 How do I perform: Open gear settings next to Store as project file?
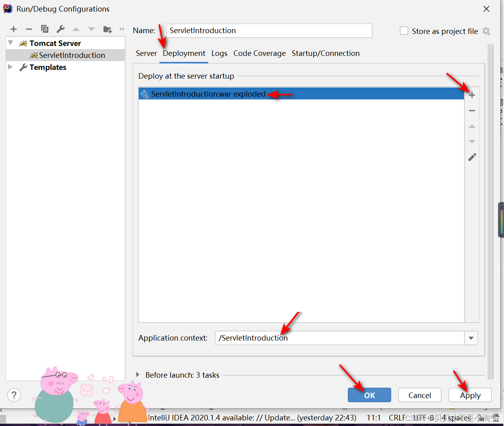pyautogui.click(x=486, y=31)
